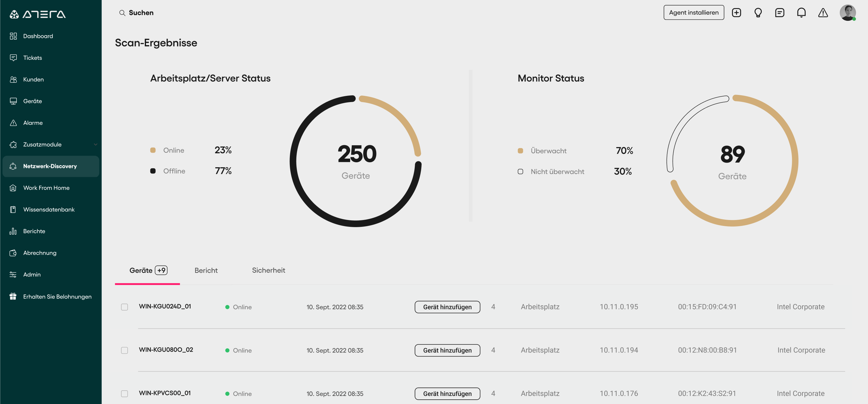Open Berichte menu item

(x=51, y=231)
